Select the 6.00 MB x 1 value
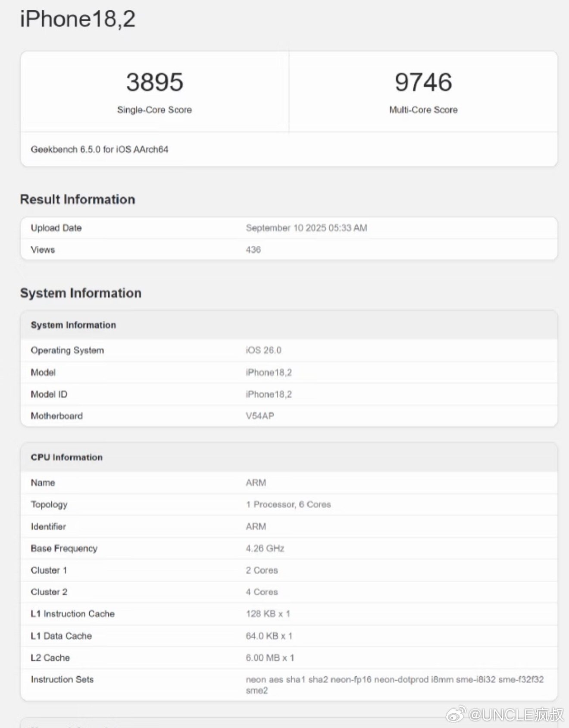This screenshot has height=728, width=569. point(270,658)
